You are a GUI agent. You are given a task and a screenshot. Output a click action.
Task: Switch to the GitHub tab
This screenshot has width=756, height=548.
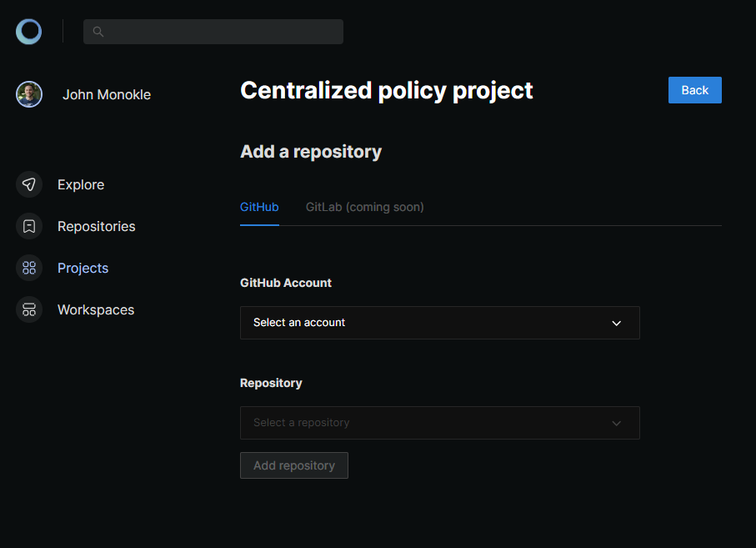[259, 207]
